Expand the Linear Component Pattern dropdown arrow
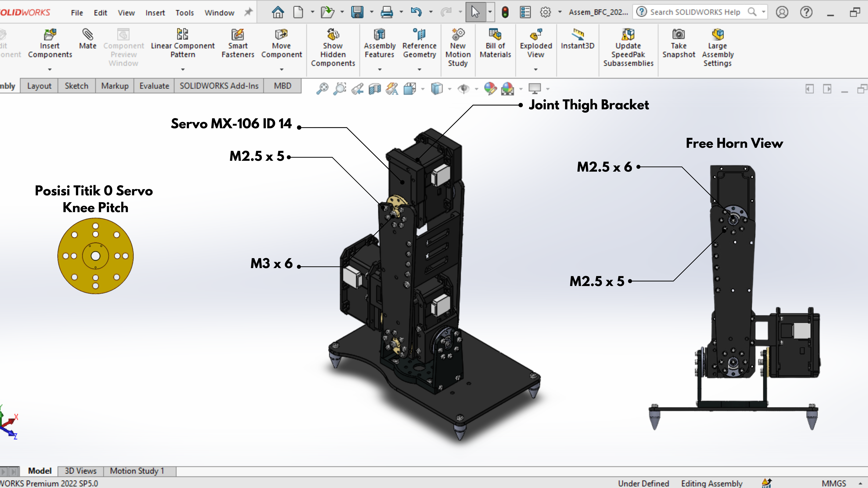Image resolution: width=868 pixels, height=488 pixels. 183,69
